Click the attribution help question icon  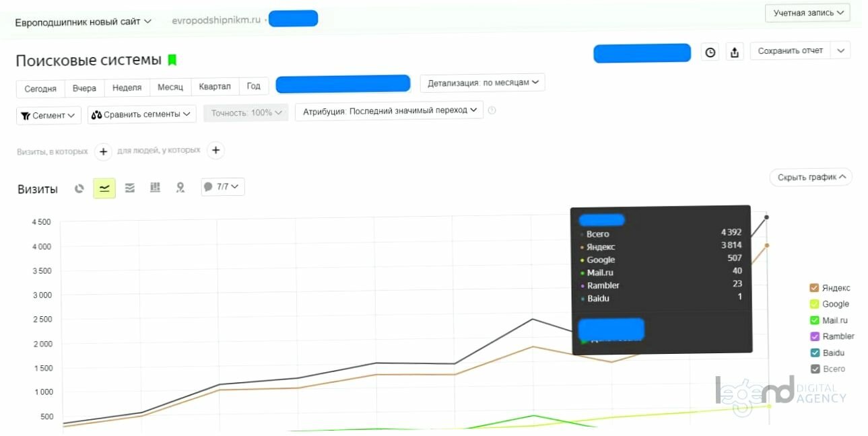pyautogui.click(x=492, y=110)
